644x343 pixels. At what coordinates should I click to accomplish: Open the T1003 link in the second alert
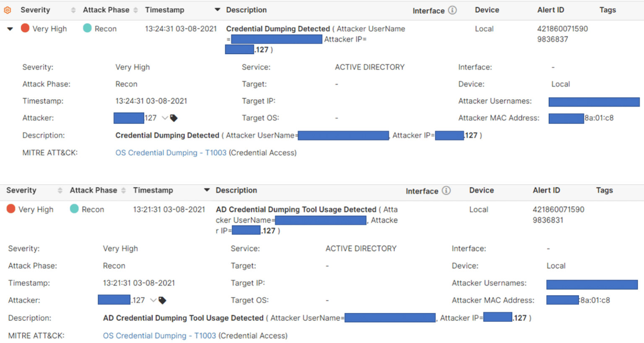[158, 335]
